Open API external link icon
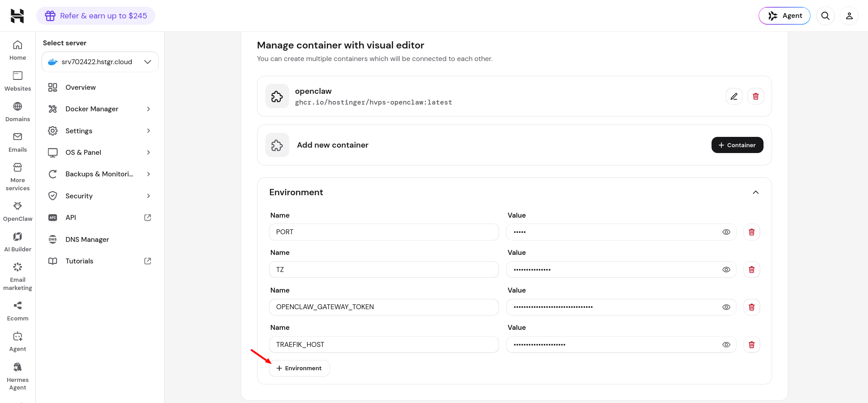The image size is (868, 403). point(148,218)
